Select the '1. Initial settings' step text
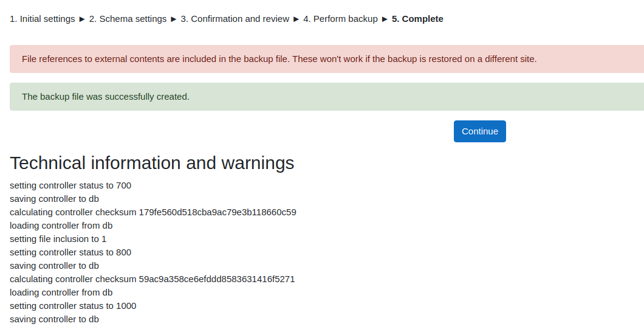 click(x=43, y=19)
